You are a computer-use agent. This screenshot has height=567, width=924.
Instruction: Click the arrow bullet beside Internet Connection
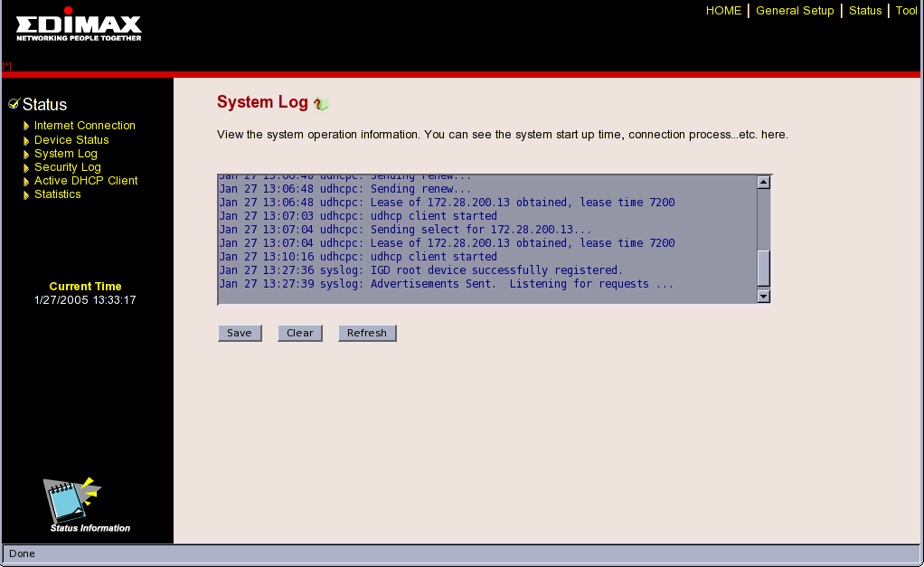point(27,127)
